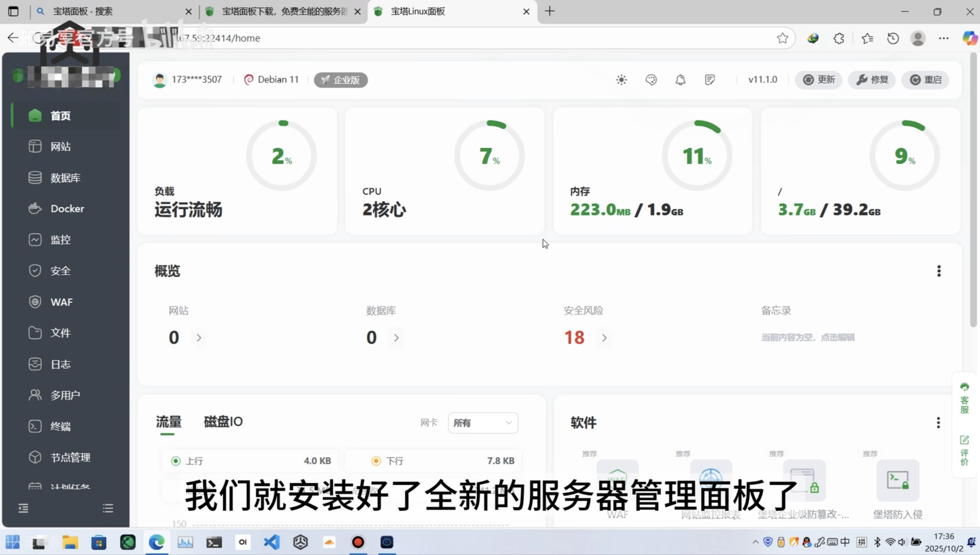Click the Docker sidebar icon
980x555 pixels.
35,209
